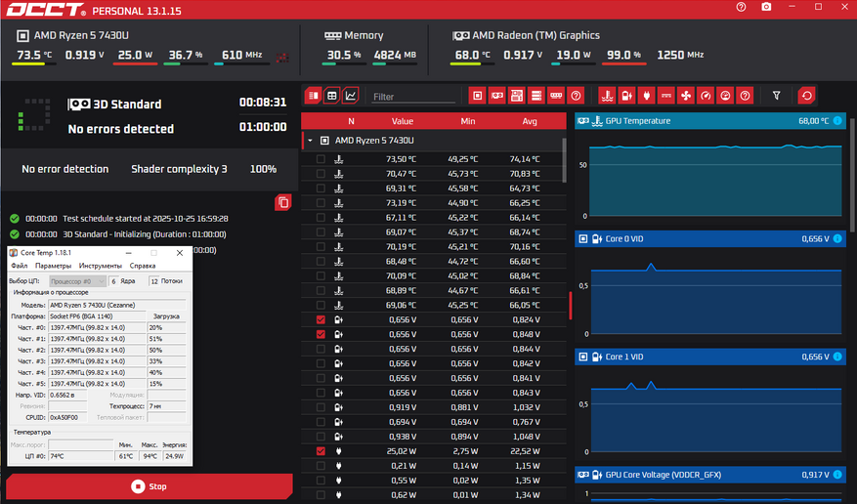
Task: Click the Avg column header
Action: pyautogui.click(x=530, y=121)
